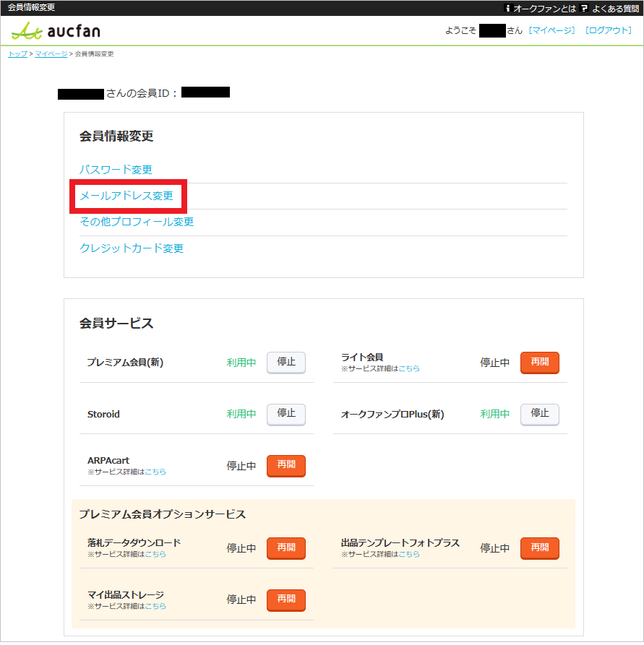This screenshot has width=644, height=645.
Task: Resume マイ出品ストレージ option service
Action: [285, 600]
